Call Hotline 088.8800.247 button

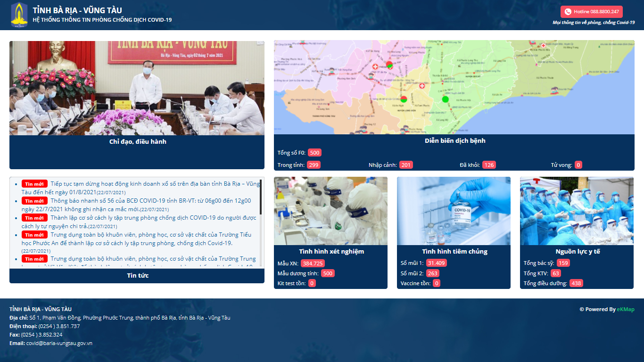point(592,12)
